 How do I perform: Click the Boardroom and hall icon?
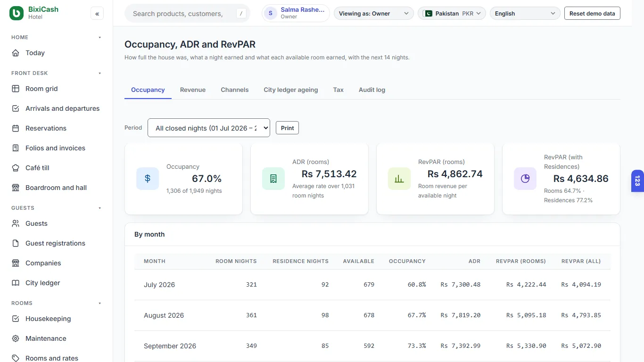(16, 188)
